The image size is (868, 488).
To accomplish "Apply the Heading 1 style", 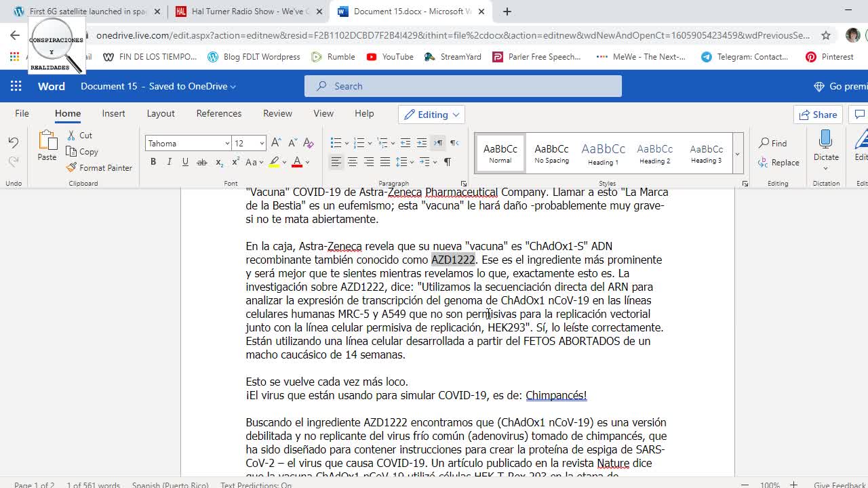I will click(603, 153).
